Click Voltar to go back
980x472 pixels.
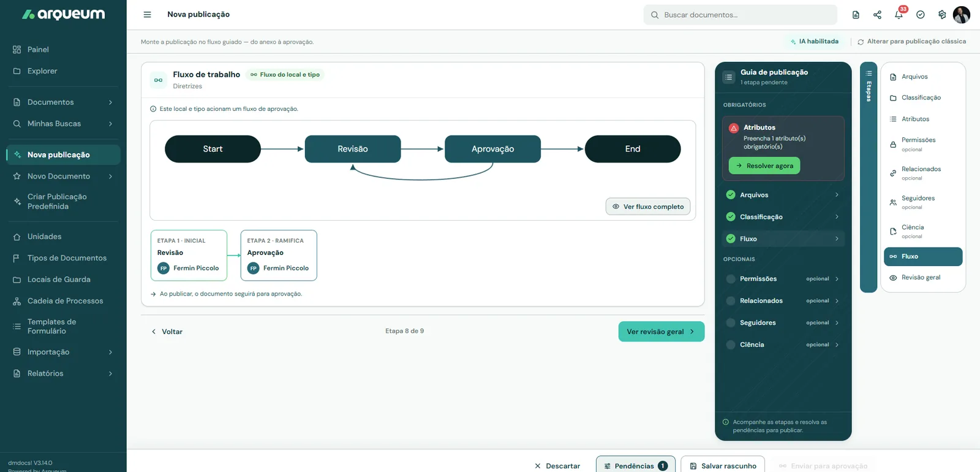pyautogui.click(x=167, y=332)
